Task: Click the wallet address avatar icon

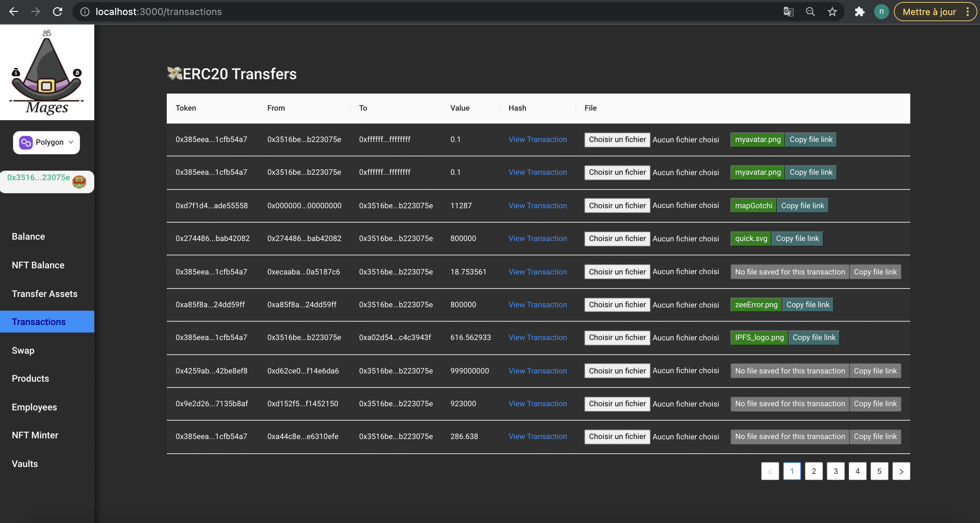Action: pyautogui.click(x=79, y=182)
